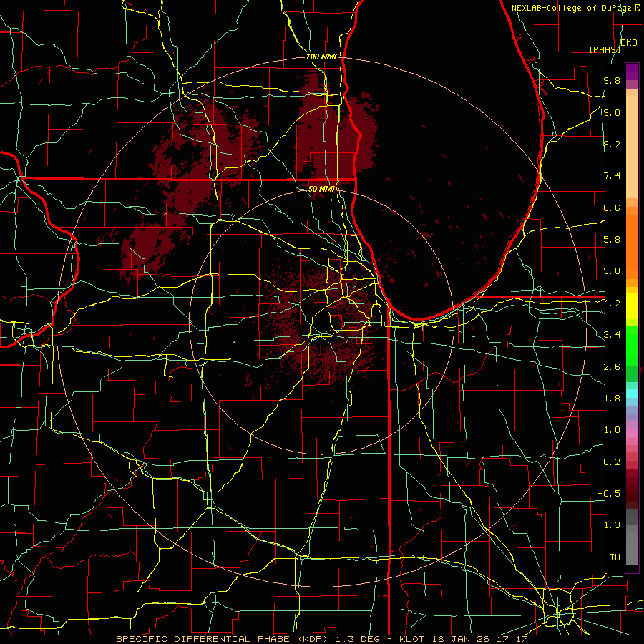Click the TH threshold label
This screenshot has height=644, width=644.
tap(615, 557)
